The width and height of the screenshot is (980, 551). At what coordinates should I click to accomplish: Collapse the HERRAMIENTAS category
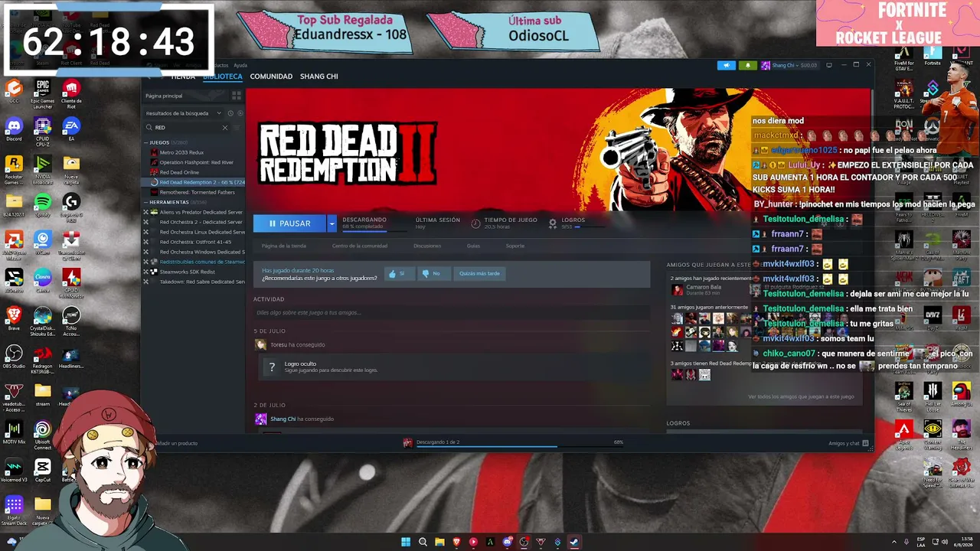coord(146,202)
